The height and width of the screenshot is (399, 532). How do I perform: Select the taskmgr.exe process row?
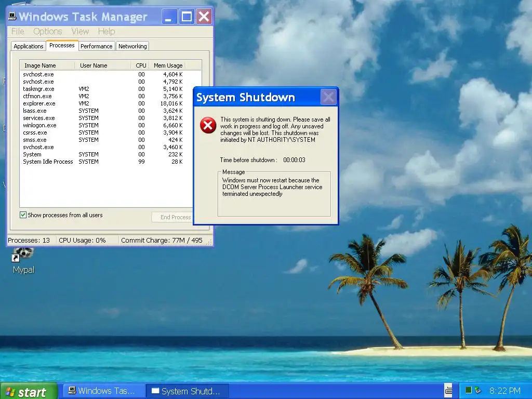103,89
